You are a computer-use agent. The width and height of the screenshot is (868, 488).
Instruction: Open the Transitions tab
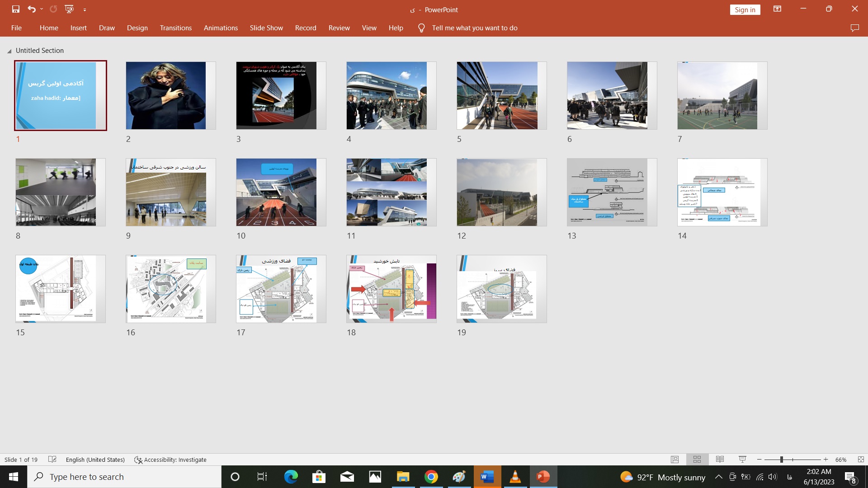click(175, 28)
